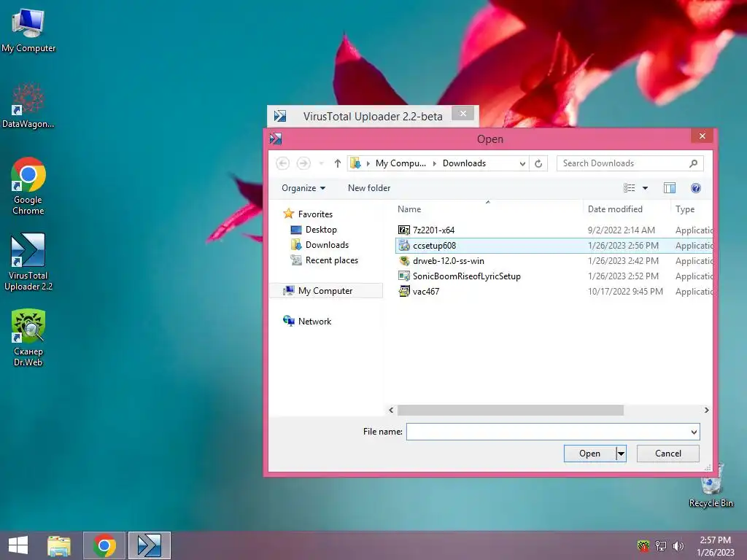Refresh the Downloads folder listing
This screenshot has height=560, width=747.
(538, 163)
